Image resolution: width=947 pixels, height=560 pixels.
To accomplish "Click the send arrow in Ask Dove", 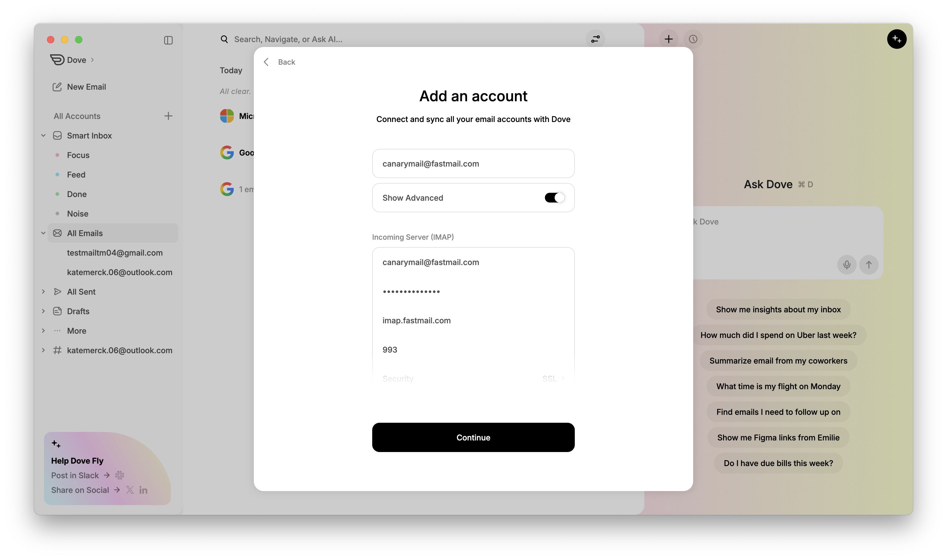I will (x=869, y=265).
